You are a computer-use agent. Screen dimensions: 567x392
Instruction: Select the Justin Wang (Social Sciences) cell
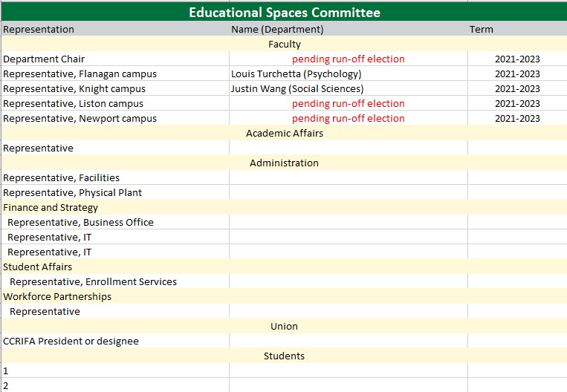pyautogui.click(x=297, y=89)
